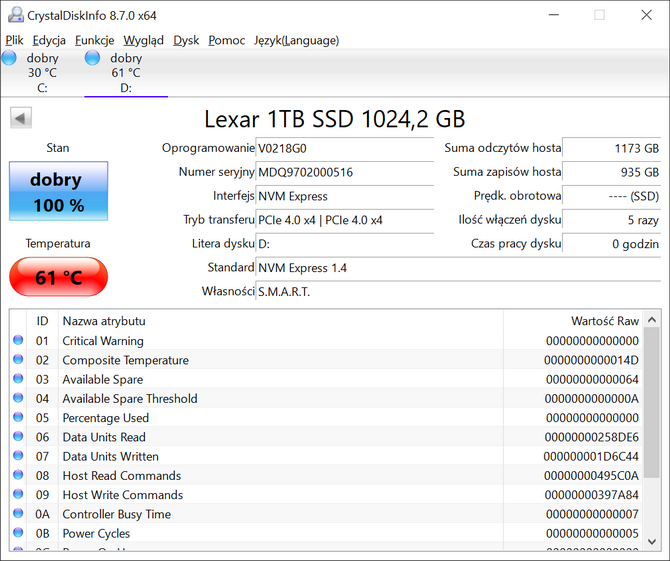Open the Plik menu
670x561 pixels.
click(14, 40)
